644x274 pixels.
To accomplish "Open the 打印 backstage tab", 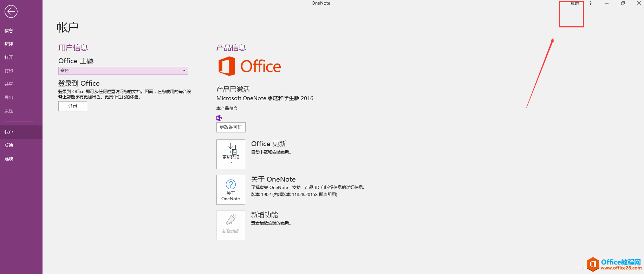I will [21, 71].
